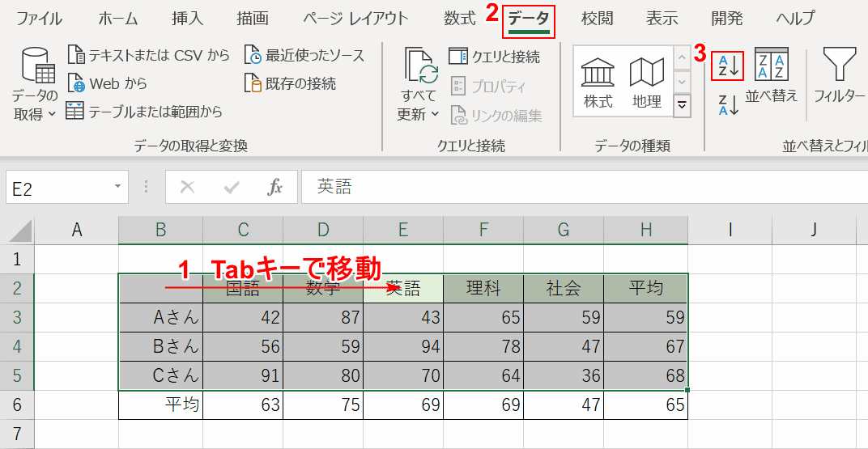Expand the data types gallery more button
Image resolution: width=868 pixels, height=449 pixels.
click(x=682, y=105)
